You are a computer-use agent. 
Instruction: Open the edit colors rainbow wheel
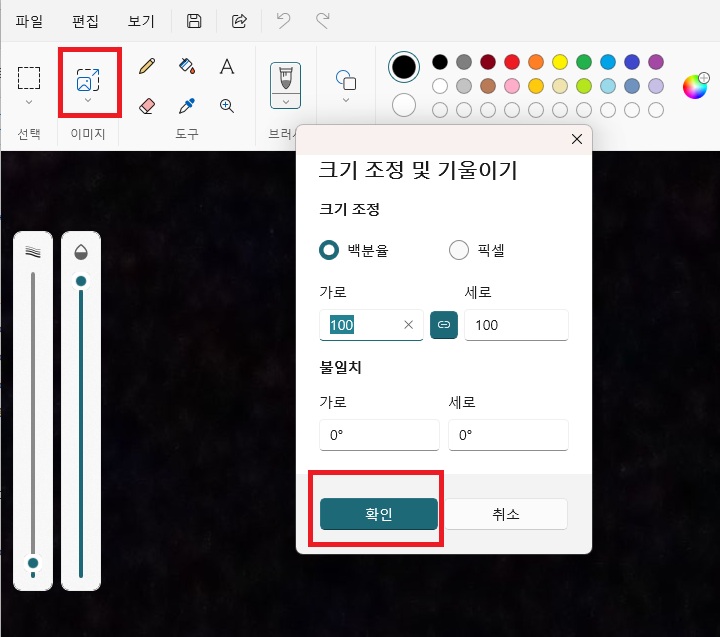tap(695, 86)
